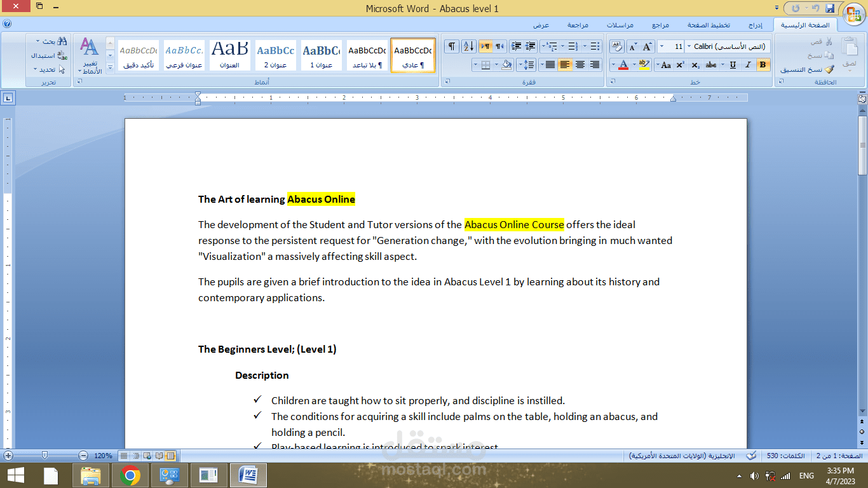
Task: Apply red font color button
Action: (x=624, y=65)
